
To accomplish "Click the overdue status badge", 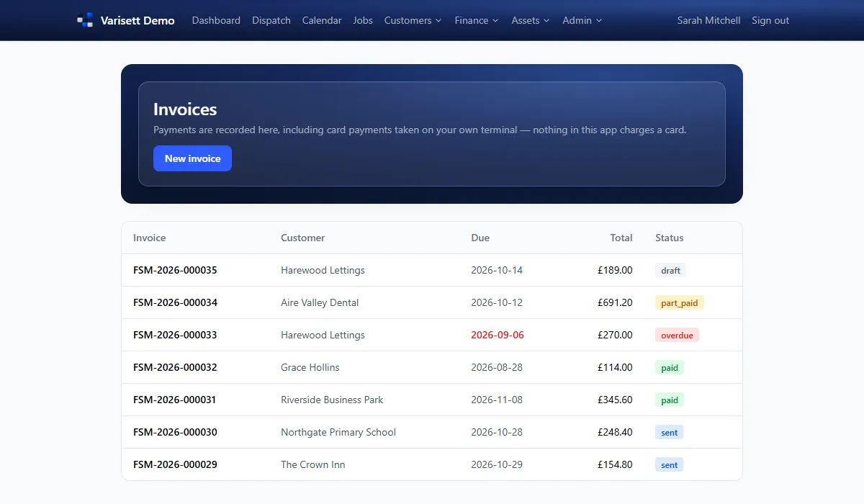I will 677,336.
